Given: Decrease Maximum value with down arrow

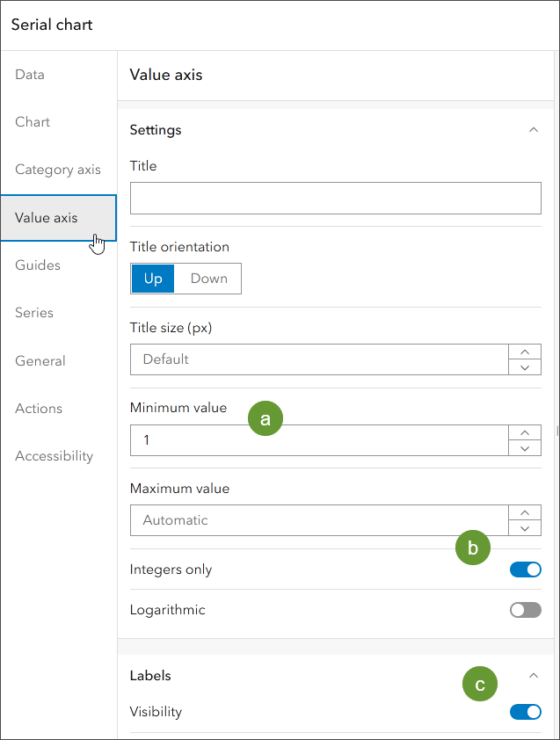Looking at the screenshot, I should (x=525, y=528).
